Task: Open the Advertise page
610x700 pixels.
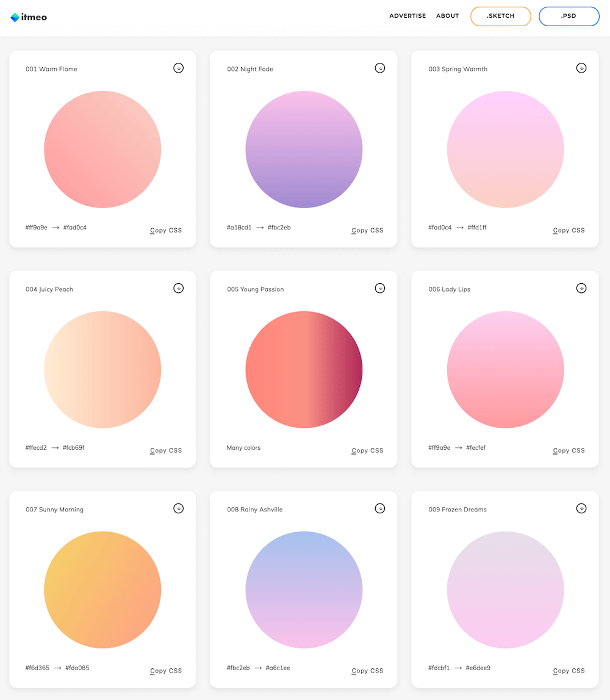Action: click(x=407, y=16)
